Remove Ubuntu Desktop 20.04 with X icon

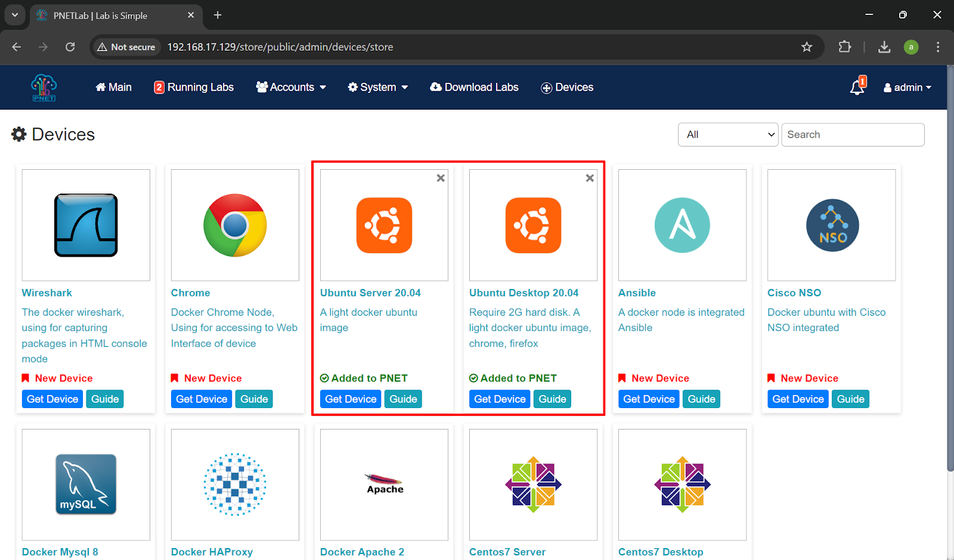point(590,178)
